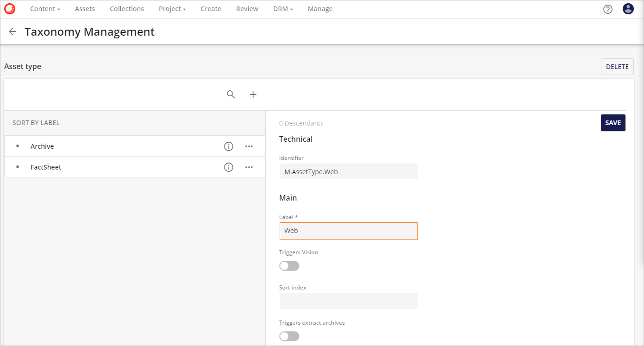Screen dimensions: 644x346
Task: Add a new taxonomy item with plus icon
Action: [x=253, y=94]
